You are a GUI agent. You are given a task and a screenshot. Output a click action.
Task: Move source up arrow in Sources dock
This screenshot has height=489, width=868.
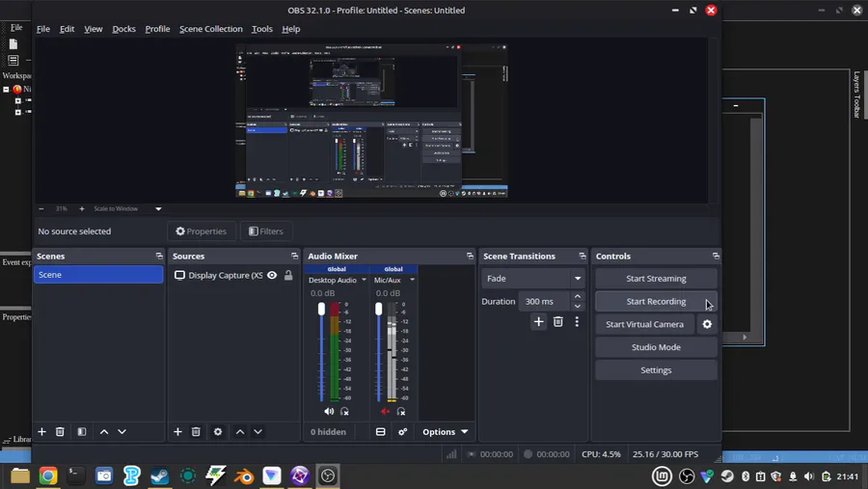pos(240,431)
